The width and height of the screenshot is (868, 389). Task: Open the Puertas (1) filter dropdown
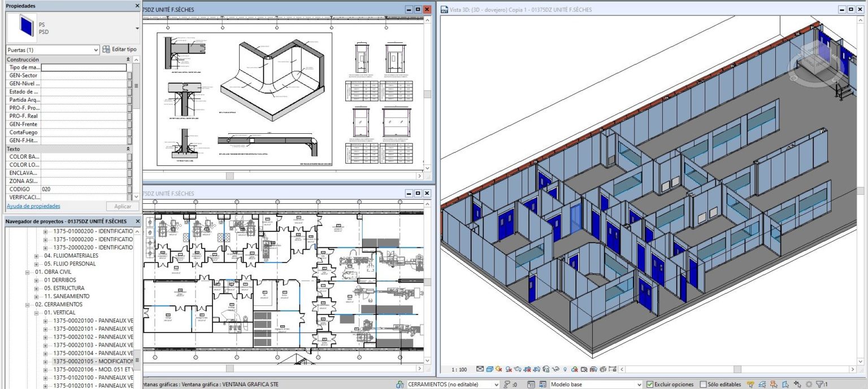pyautogui.click(x=53, y=50)
